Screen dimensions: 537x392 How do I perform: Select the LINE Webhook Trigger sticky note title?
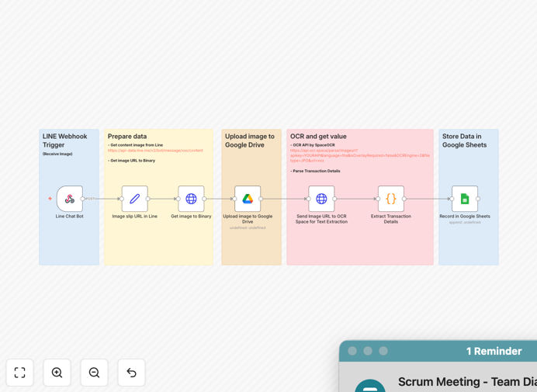(x=64, y=140)
